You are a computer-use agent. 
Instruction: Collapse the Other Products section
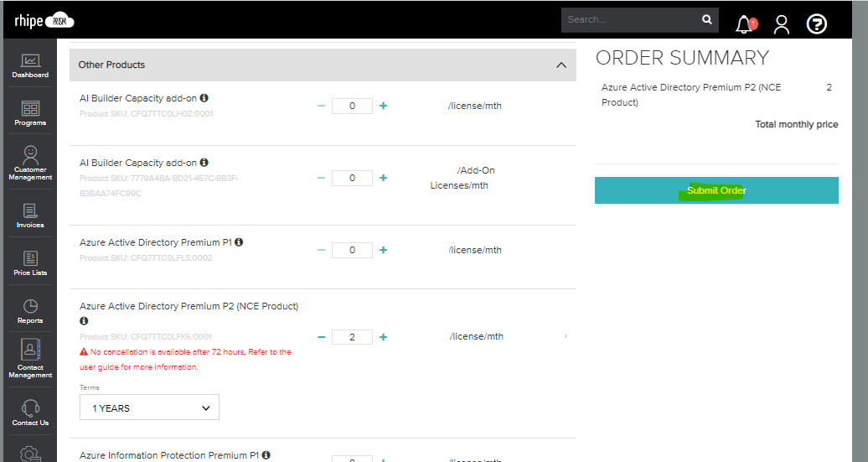(561, 65)
